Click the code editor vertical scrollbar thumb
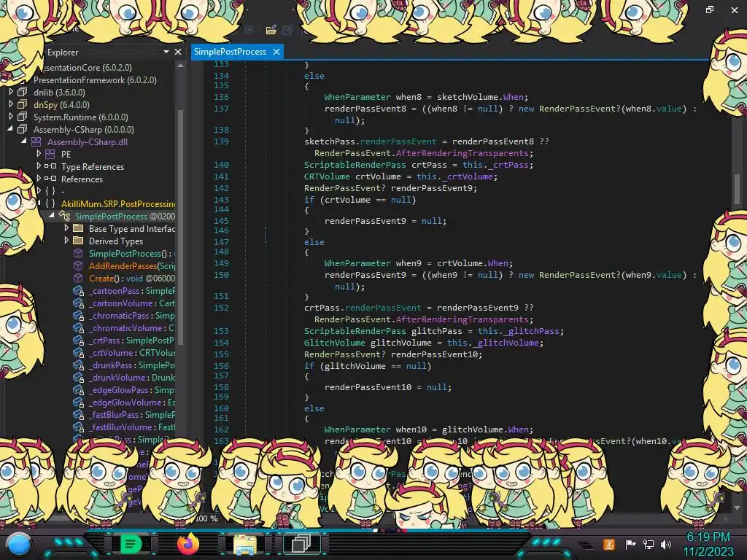The width and height of the screenshot is (747, 560). coord(738,189)
